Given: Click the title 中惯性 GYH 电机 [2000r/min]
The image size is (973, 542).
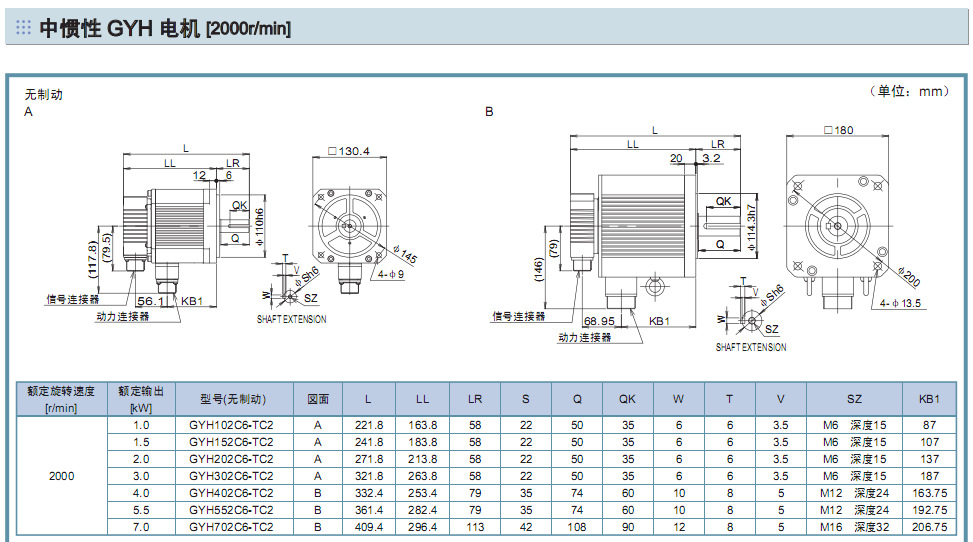Looking at the screenshot, I should [165, 28].
